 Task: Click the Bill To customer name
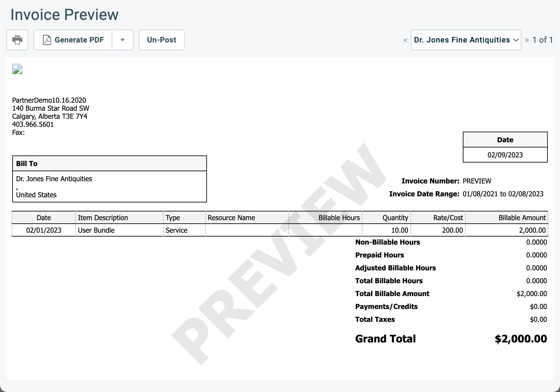(54, 179)
